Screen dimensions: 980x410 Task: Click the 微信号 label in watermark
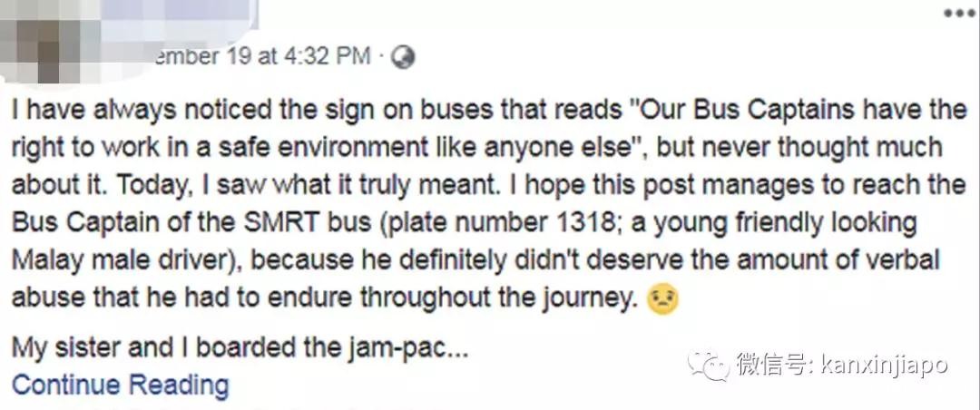pyautogui.click(x=773, y=366)
